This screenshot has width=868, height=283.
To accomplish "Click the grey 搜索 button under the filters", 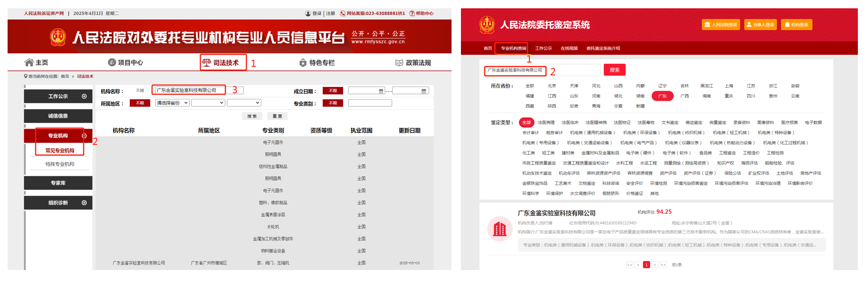I will (252, 116).
